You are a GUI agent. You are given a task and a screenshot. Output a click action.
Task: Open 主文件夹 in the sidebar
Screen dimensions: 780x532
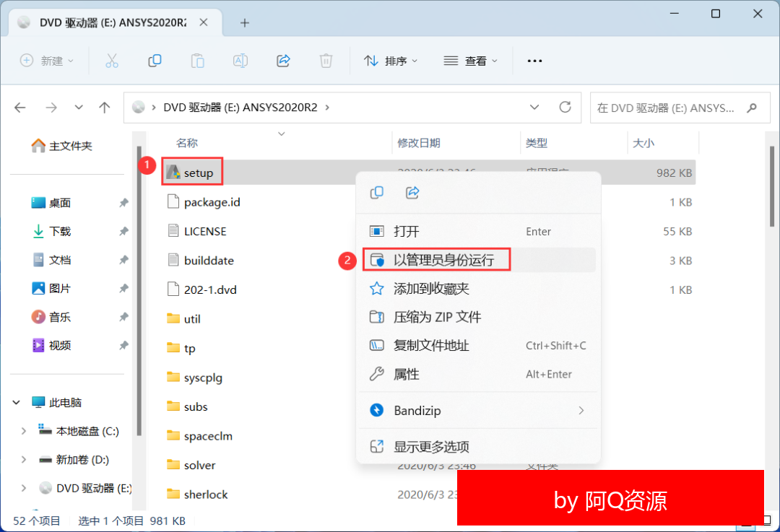click(x=62, y=146)
